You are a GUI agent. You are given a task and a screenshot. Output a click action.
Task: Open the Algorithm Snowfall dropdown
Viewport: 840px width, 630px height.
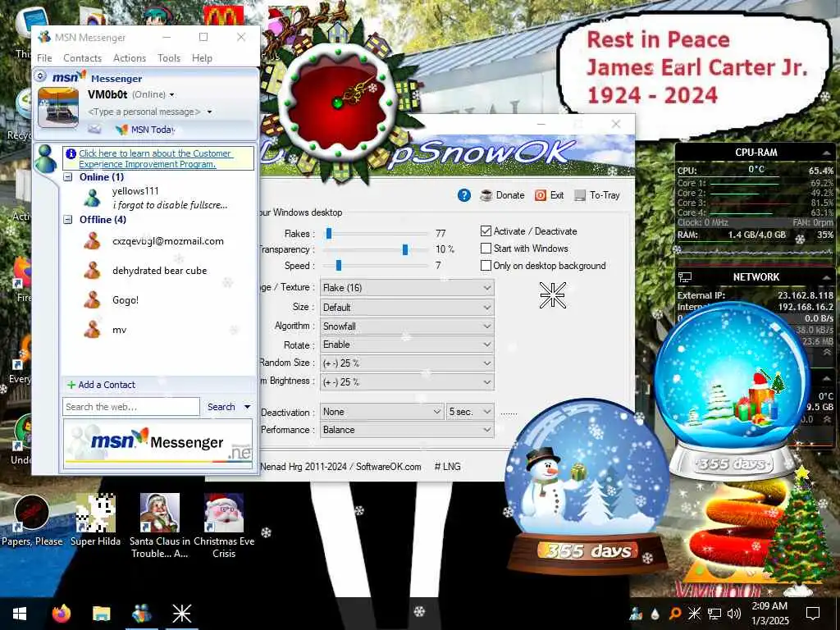click(407, 326)
